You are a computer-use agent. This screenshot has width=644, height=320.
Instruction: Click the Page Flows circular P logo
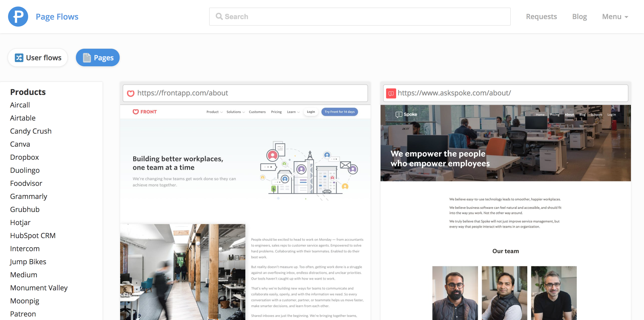point(18,17)
